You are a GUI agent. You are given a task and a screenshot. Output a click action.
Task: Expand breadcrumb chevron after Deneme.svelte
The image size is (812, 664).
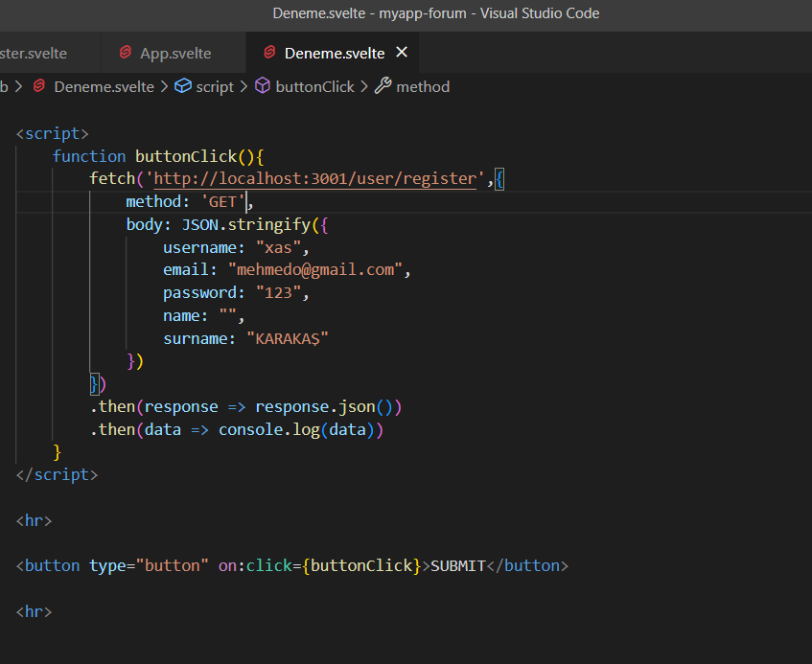(164, 86)
